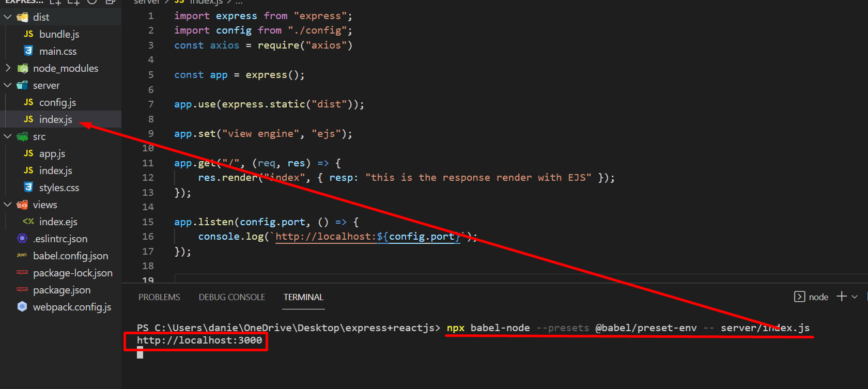Click the 'app.use(express.static("dist"));' line
Viewport: 868px width, 389px height.
269,104
